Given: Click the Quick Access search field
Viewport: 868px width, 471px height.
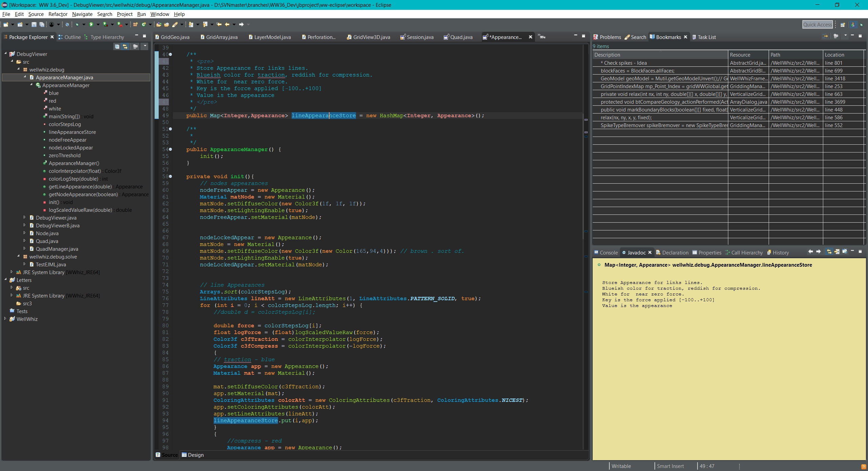Looking at the screenshot, I should pyautogui.click(x=817, y=24).
